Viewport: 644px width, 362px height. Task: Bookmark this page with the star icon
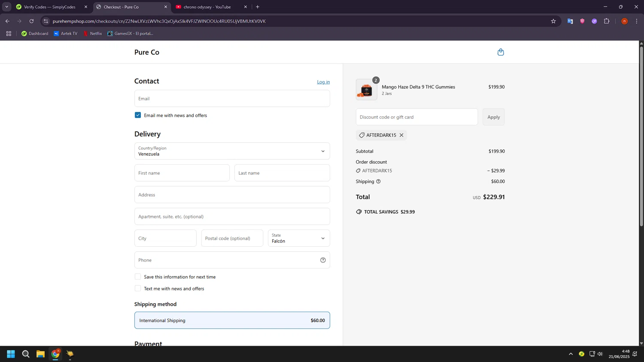tap(553, 21)
